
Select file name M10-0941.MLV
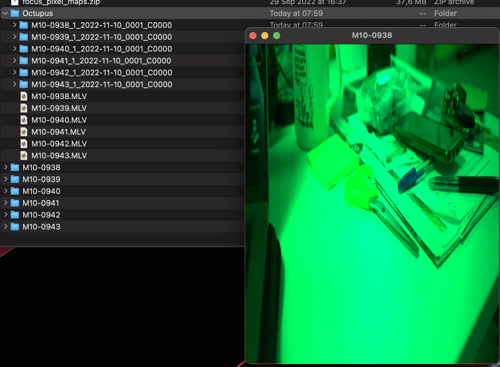point(59,132)
